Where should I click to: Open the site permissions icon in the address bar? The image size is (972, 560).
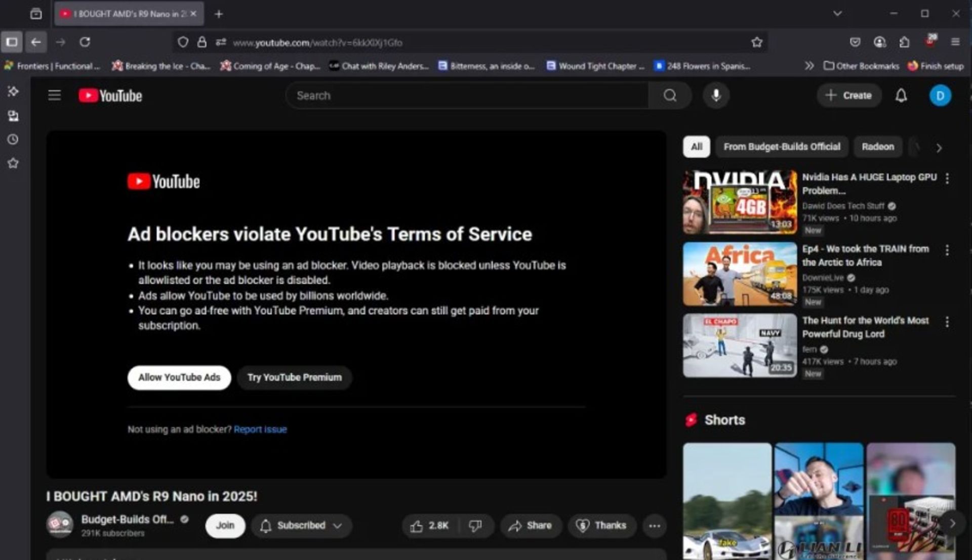tap(221, 42)
